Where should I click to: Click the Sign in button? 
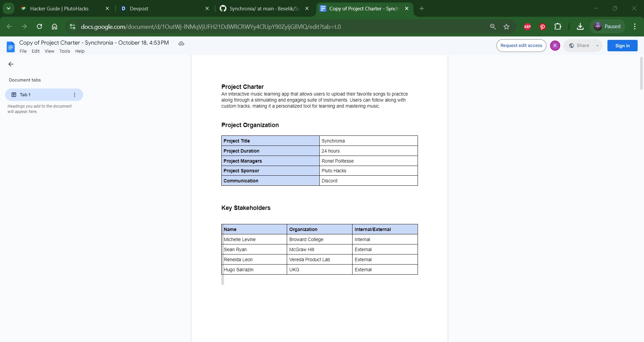coord(622,46)
